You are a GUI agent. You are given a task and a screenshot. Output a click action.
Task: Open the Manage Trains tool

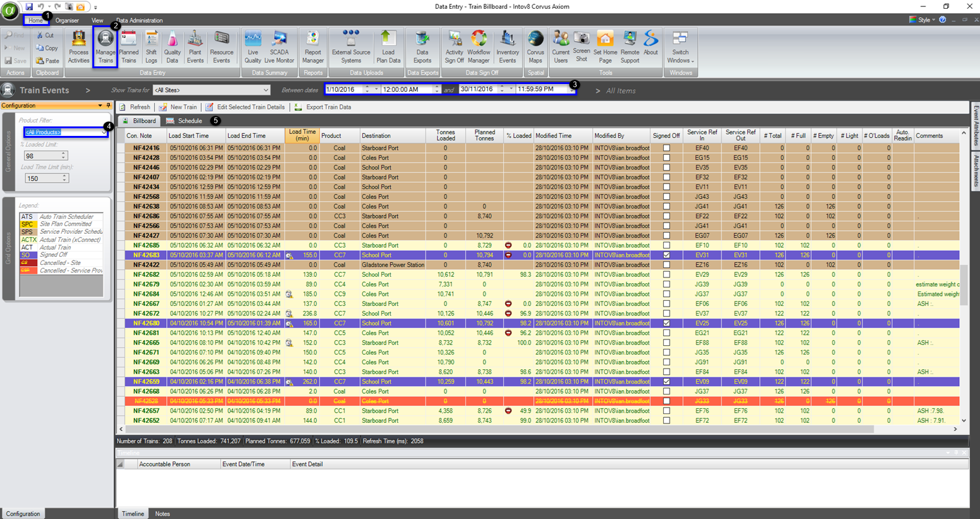pos(106,47)
